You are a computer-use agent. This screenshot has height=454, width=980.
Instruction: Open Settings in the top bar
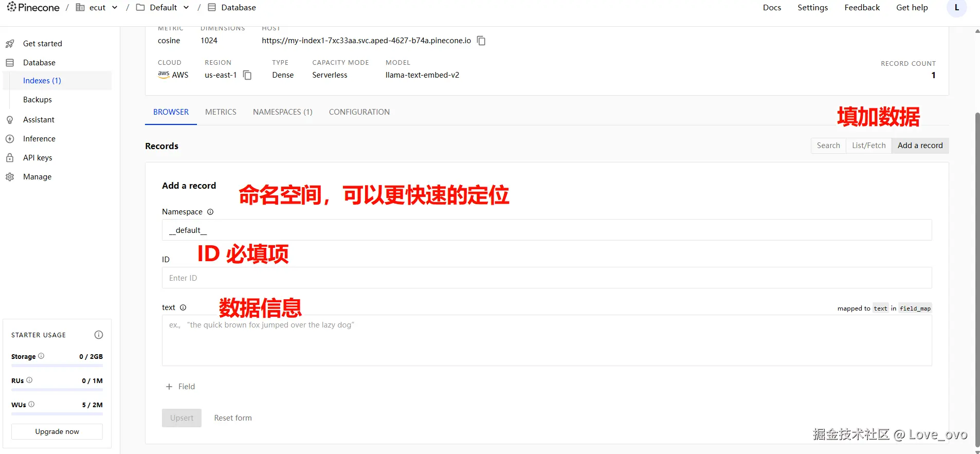pyautogui.click(x=812, y=7)
